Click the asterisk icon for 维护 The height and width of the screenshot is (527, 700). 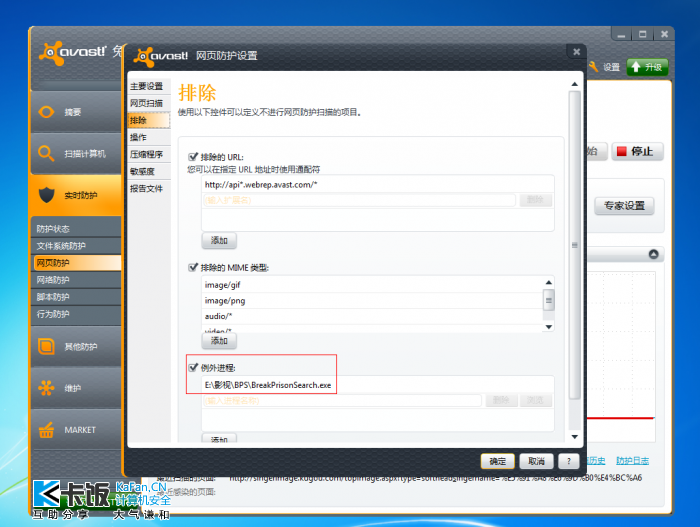click(x=46, y=388)
